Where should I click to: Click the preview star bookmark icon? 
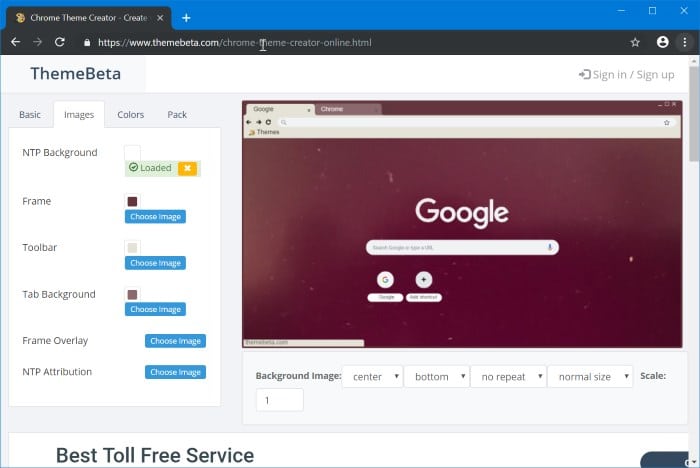667,122
